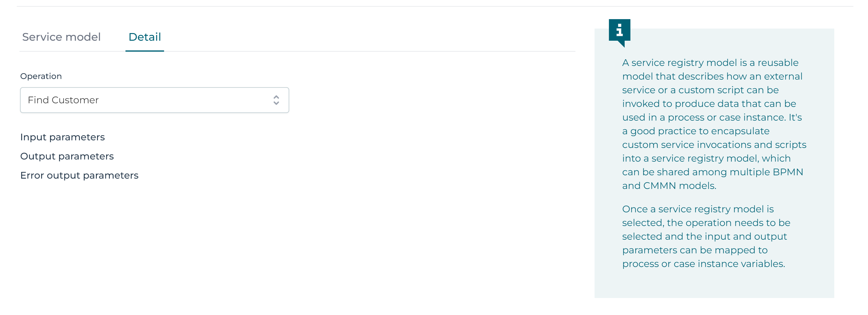Click 'BPMN' in the help text
The image size is (868, 315).
point(787,172)
